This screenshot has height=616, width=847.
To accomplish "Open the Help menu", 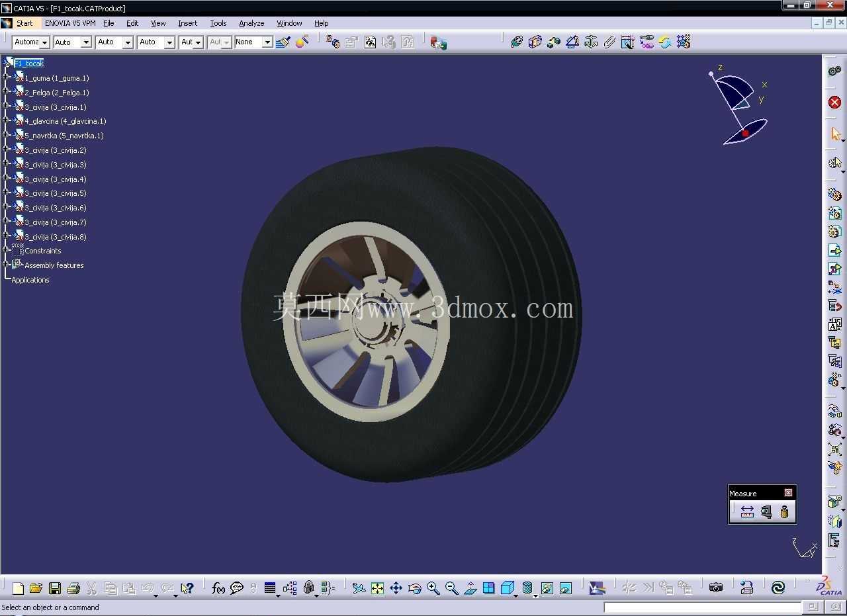I will coord(322,23).
